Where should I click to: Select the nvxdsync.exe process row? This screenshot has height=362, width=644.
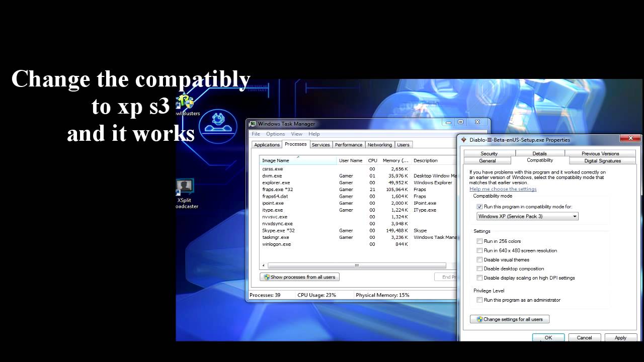[x=358, y=224]
